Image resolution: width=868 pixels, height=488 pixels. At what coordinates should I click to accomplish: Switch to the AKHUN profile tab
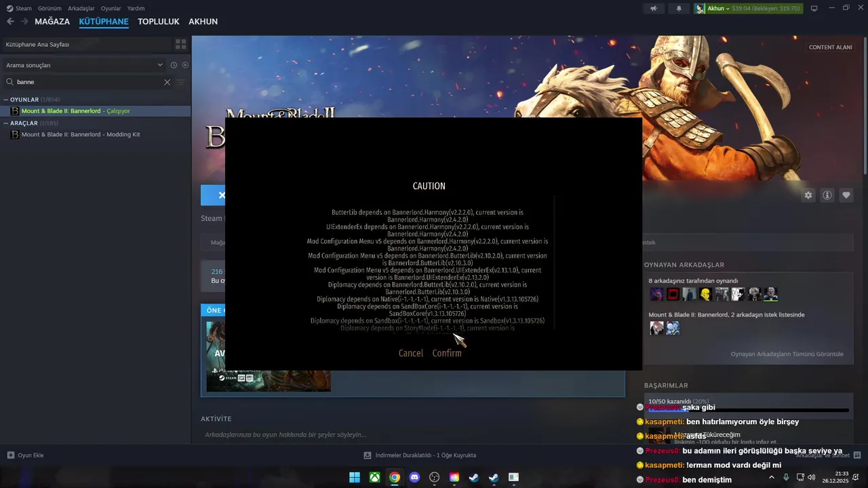(203, 22)
